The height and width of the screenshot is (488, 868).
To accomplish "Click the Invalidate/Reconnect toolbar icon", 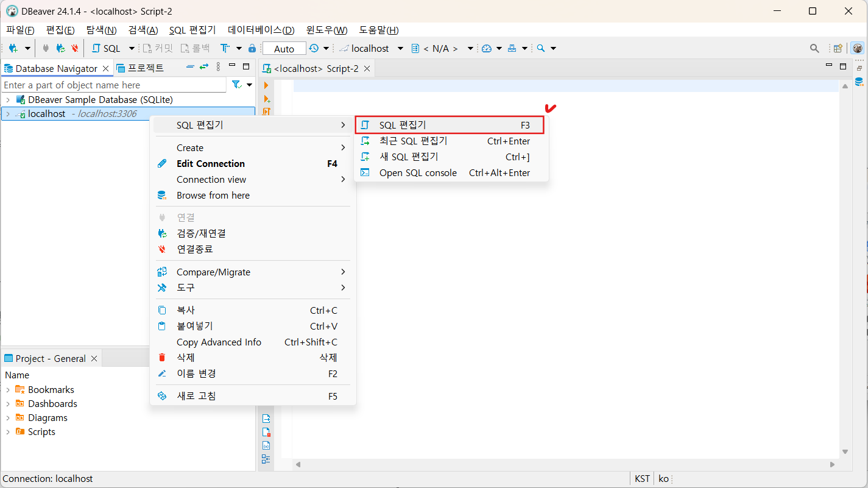I will (60, 48).
